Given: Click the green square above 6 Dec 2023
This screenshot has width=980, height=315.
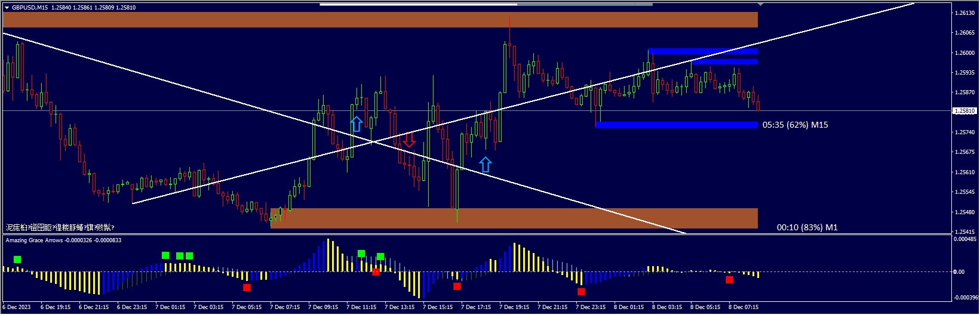Looking at the screenshot, I should tap(17, 259).
